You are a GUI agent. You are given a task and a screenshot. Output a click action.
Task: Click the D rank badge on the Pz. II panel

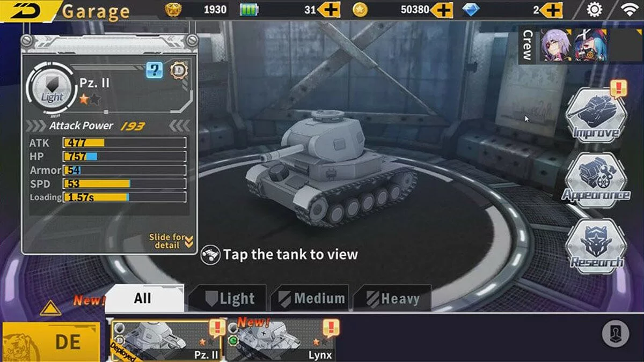point(178,70)
